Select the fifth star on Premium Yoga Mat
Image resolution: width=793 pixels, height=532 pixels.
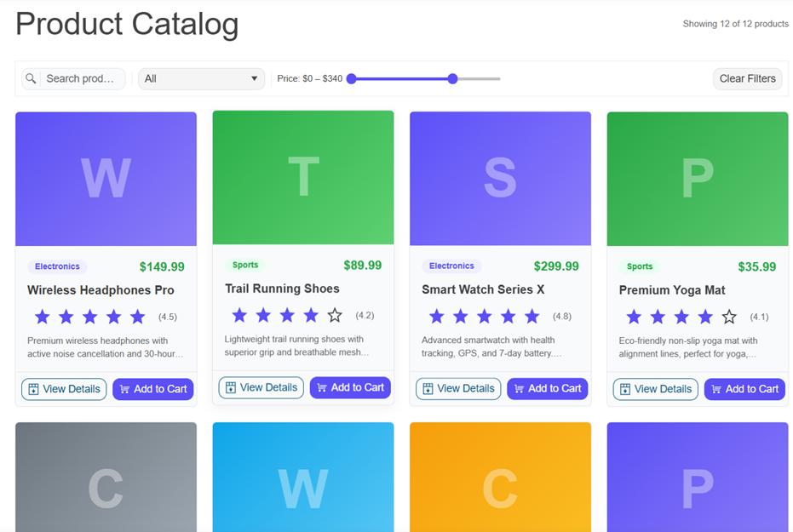[x=729, y=315]
